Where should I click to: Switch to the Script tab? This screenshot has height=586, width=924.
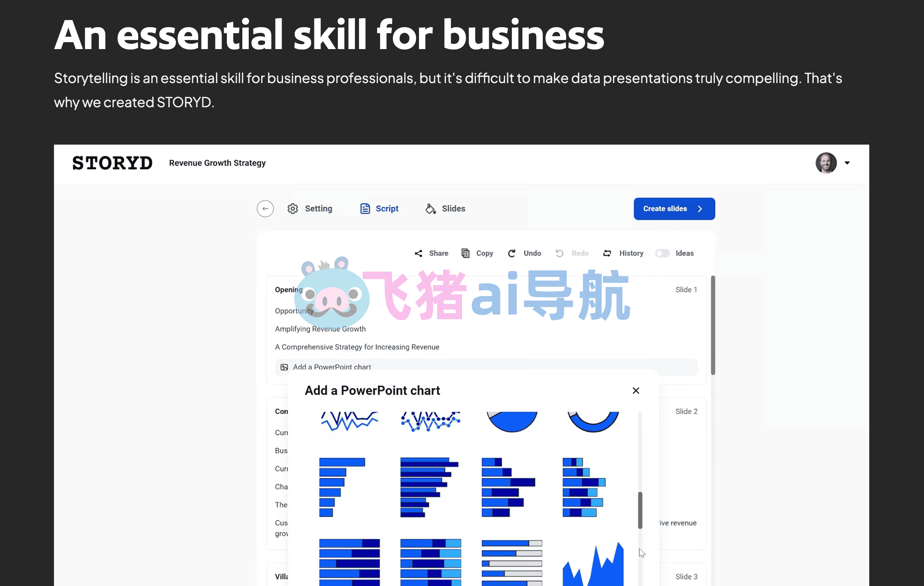pos(379,208)
